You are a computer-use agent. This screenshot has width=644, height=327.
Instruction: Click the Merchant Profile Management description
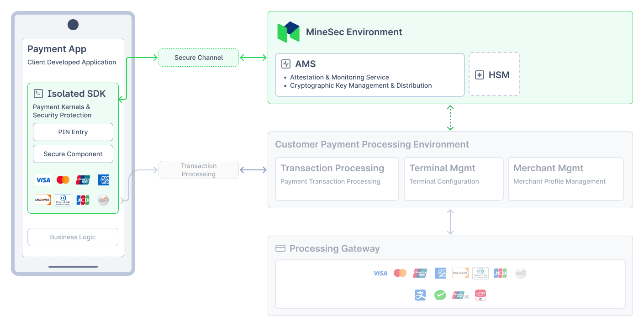pos(560,181)
